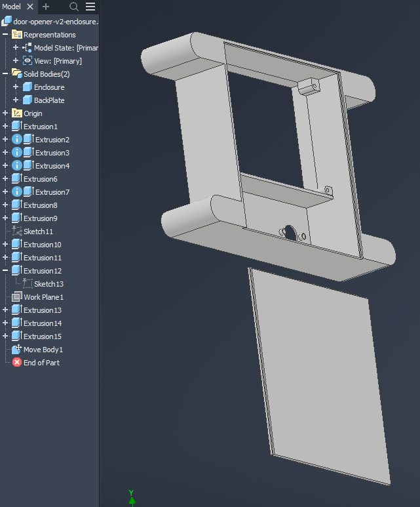Click the Extrusion12 feature icon
The image size is (420, 507).
(x=17, y=270)
